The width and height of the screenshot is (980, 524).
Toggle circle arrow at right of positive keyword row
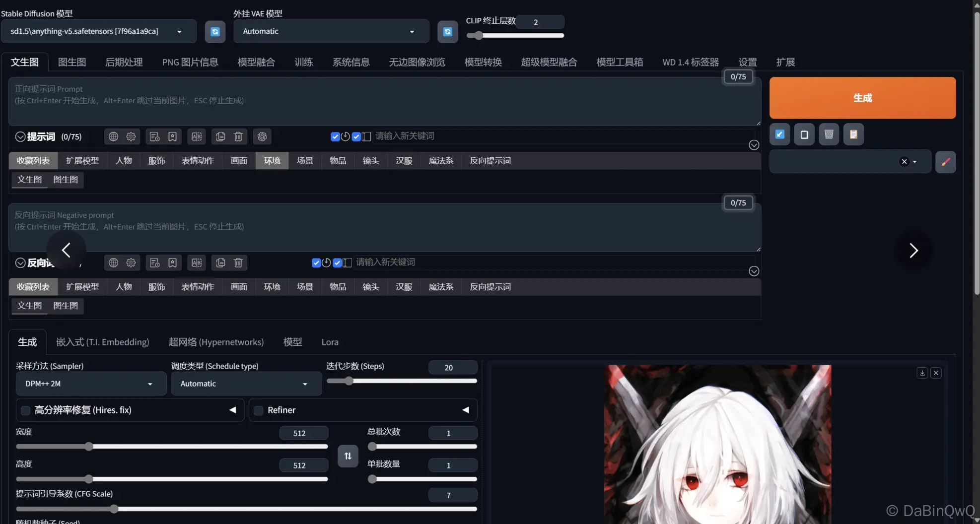(x=754, y=145)
